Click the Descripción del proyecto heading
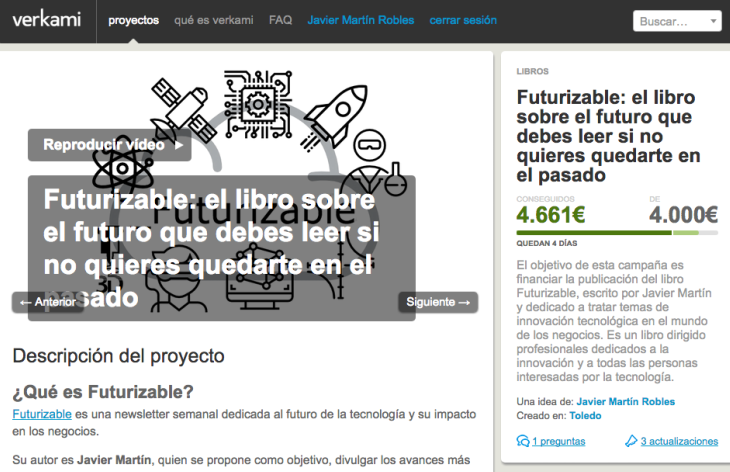 pyautogui.click(x=118, y=356)
